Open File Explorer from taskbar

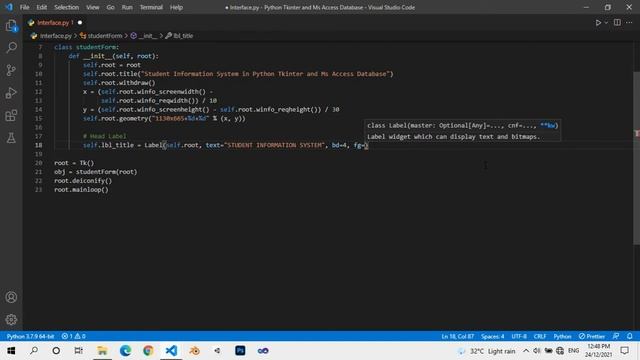point(102,351)
